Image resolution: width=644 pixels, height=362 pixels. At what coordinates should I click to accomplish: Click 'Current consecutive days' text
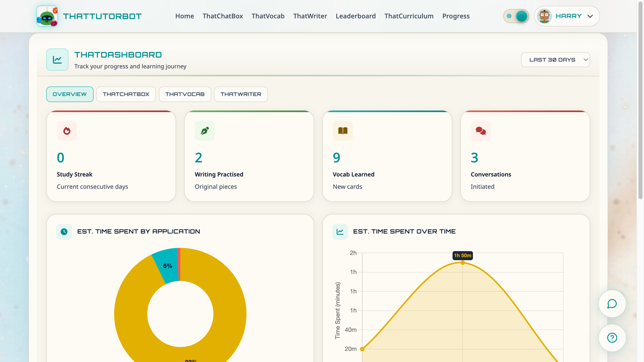(92, 187)
